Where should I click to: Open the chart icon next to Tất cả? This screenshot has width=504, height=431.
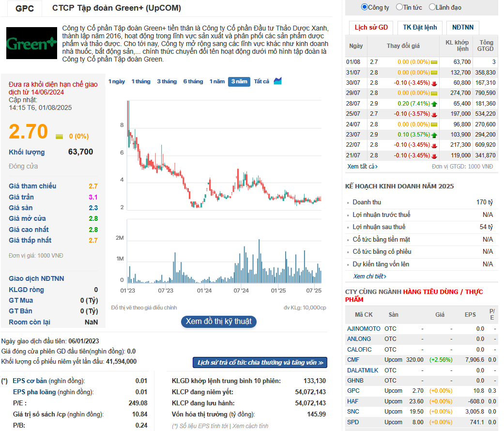point(278,81)
